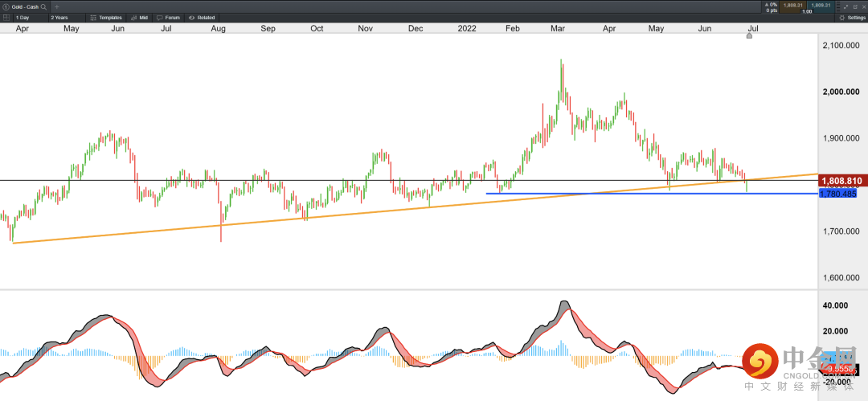Viewport: 868px width, 401px height.
Task: Open chart Settings
Action: [853, 18]
